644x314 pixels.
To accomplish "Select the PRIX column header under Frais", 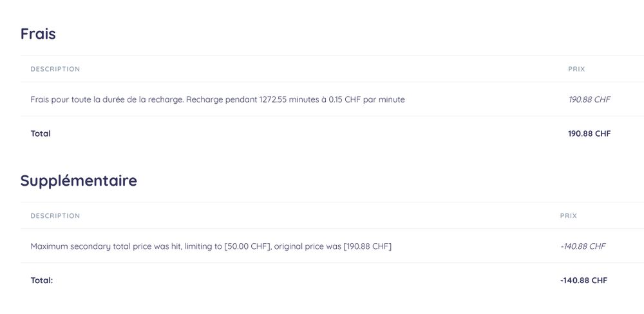I will [x=576, y=69].
